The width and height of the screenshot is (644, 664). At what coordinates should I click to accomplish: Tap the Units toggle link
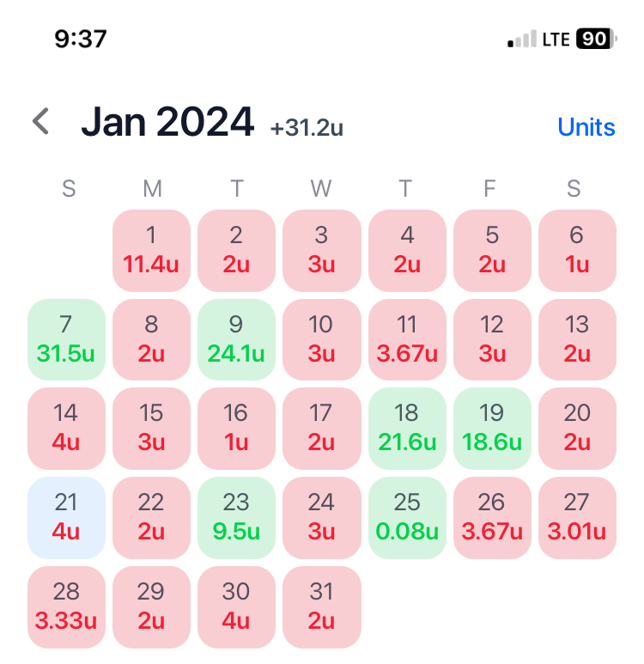tap(586, 126)
